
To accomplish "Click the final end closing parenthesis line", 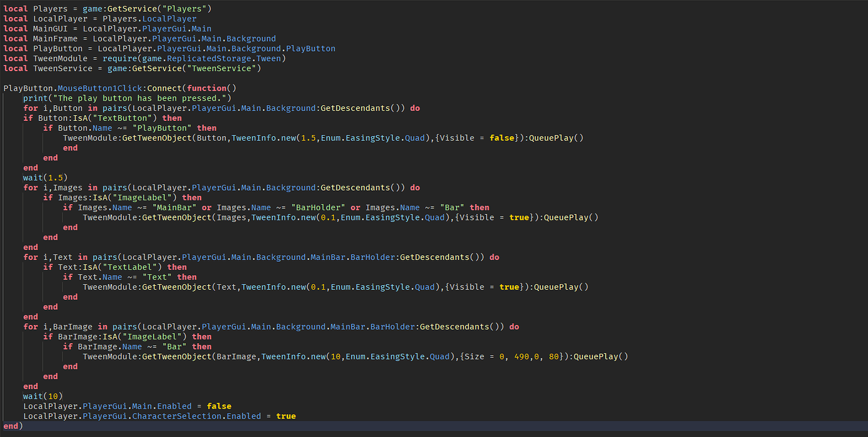I will [13, 426].
